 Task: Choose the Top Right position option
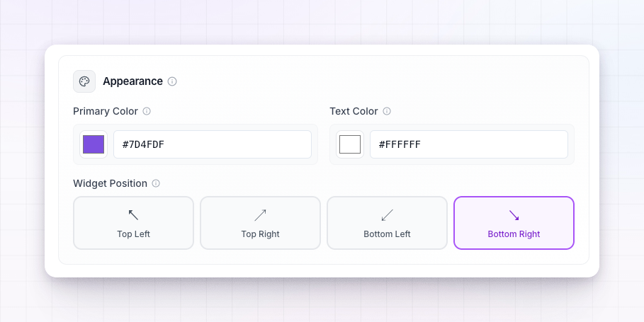[261, 223]
